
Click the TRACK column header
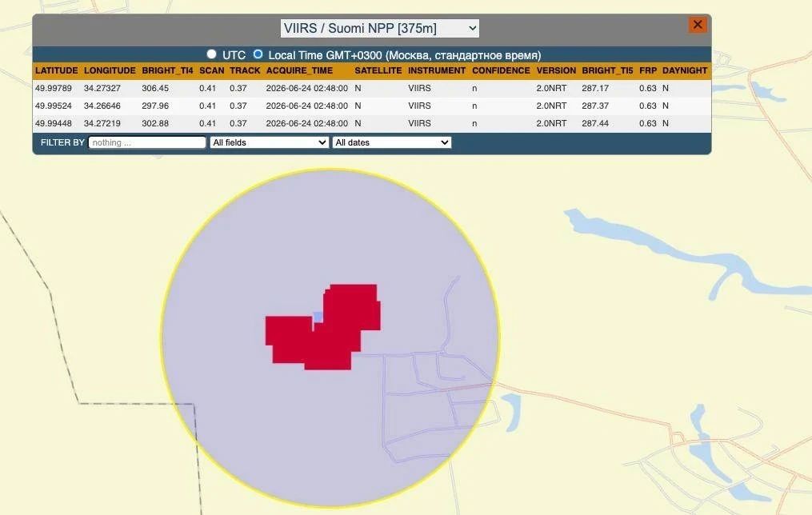[x=245, y=70]
